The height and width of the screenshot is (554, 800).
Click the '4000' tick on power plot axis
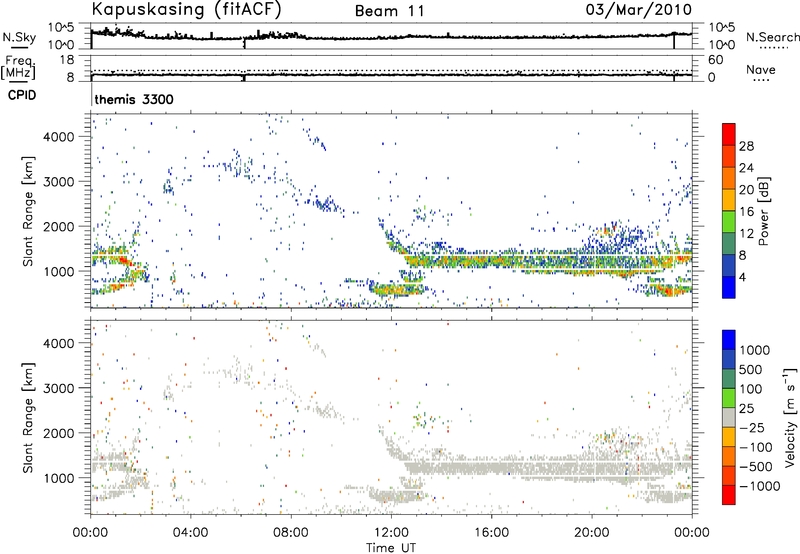pos(59,137)
